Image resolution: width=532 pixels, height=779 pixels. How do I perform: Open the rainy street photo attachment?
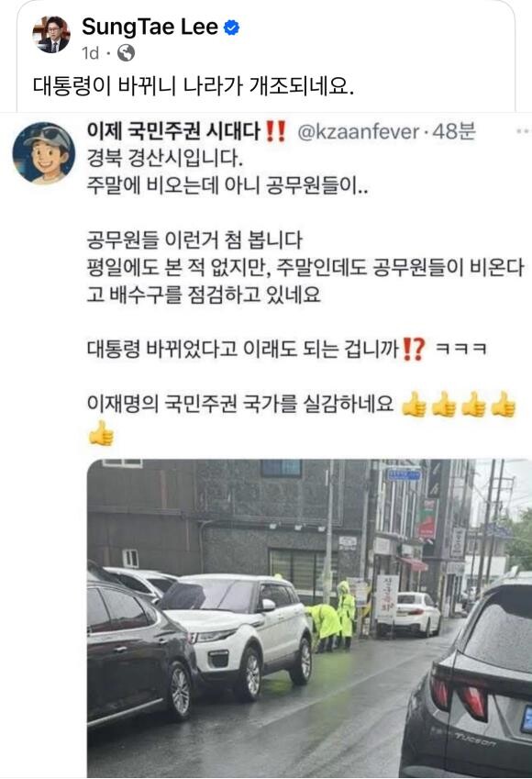[309, 618]
